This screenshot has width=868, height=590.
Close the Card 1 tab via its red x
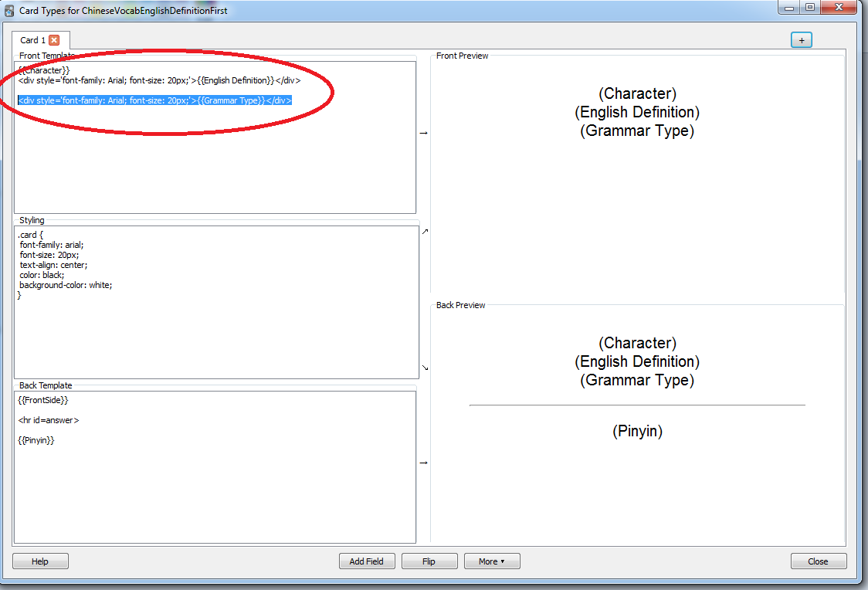(x=56, y=39)
